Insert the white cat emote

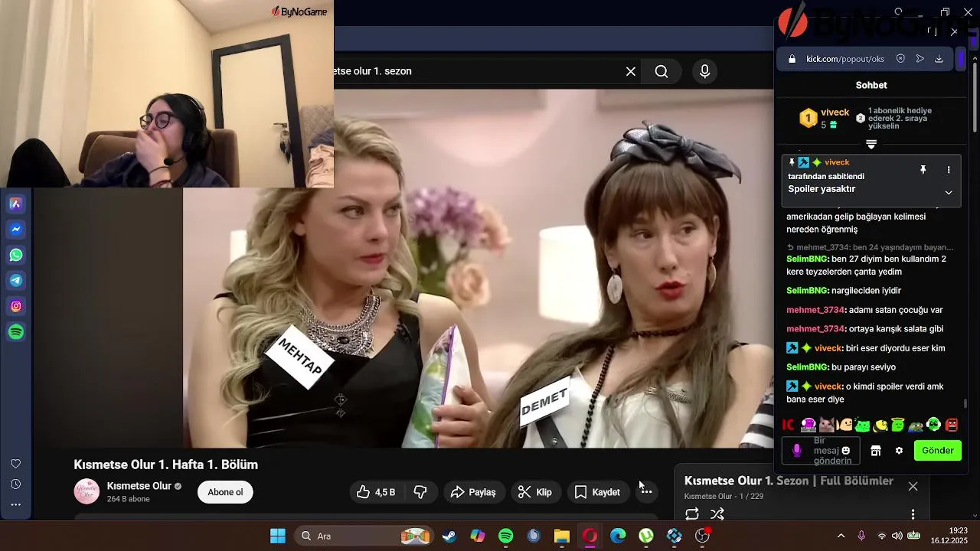pos(826,425)
